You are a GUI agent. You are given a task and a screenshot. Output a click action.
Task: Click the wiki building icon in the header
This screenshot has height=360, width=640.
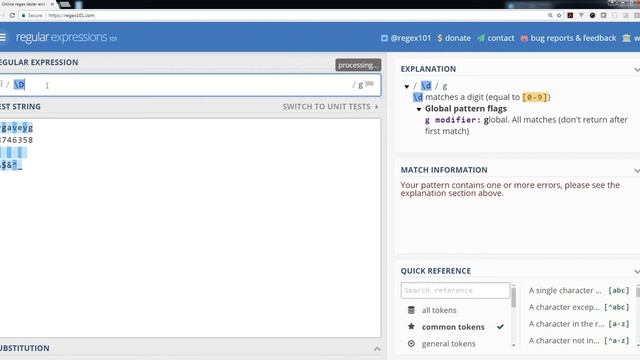[627, 38]
